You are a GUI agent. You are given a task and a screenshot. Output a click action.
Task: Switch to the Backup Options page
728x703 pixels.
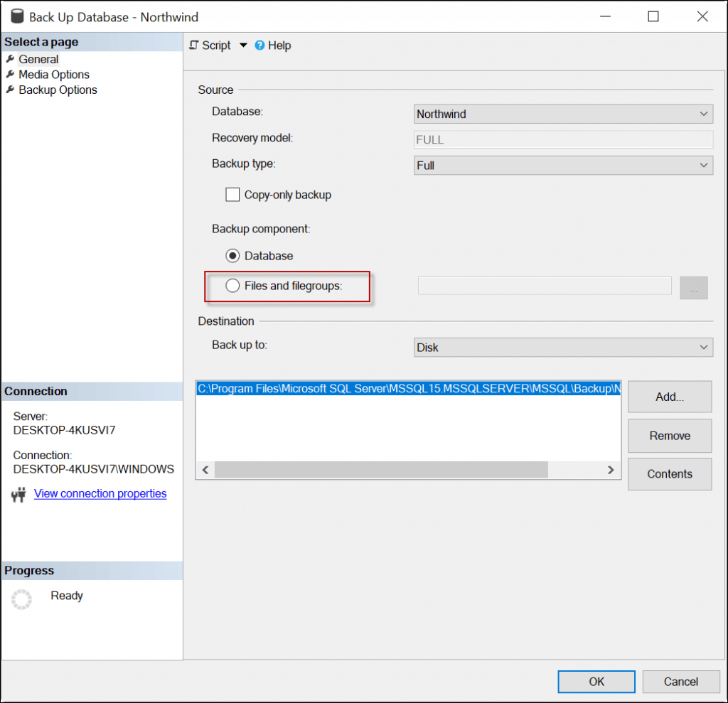pos(58,90)
